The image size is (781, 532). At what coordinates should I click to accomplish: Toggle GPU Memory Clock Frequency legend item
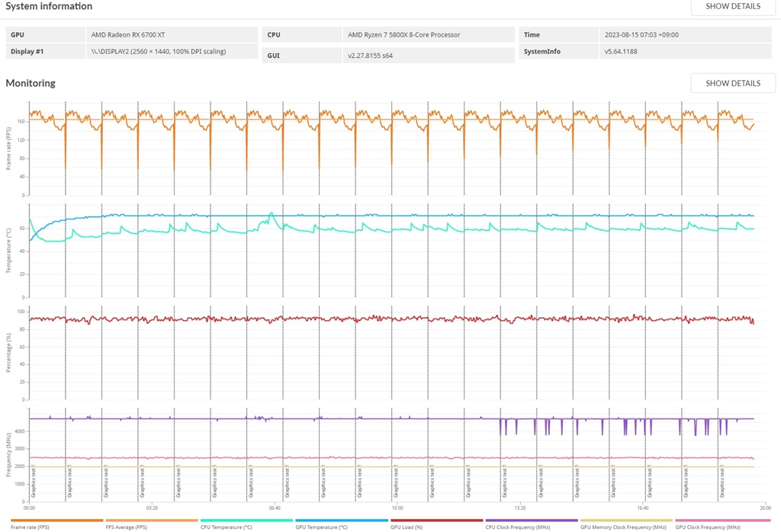coord(623,527)
